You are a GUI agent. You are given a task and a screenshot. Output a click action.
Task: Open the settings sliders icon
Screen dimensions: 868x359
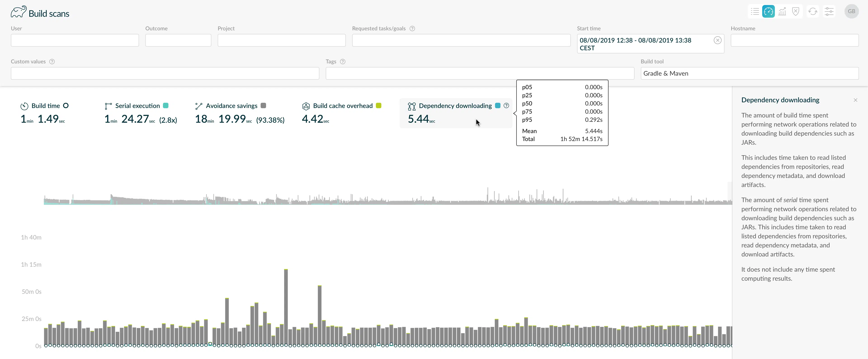click(x=829, y=12)
